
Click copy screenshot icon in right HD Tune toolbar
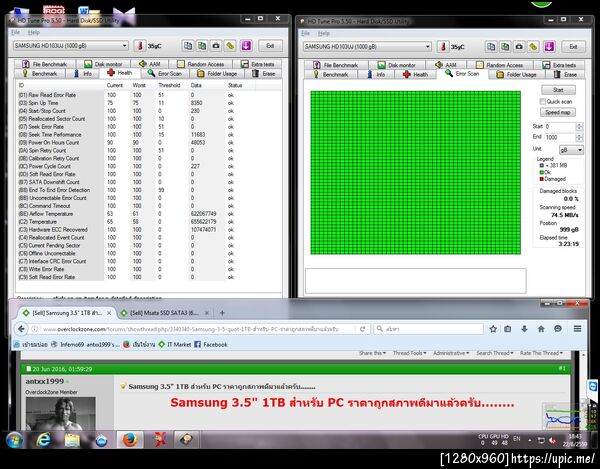pyautogui.click(x=505, y=47)
